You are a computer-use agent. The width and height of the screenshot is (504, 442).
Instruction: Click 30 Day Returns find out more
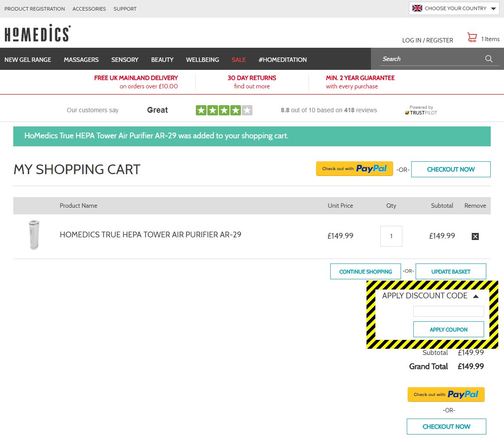252,82
